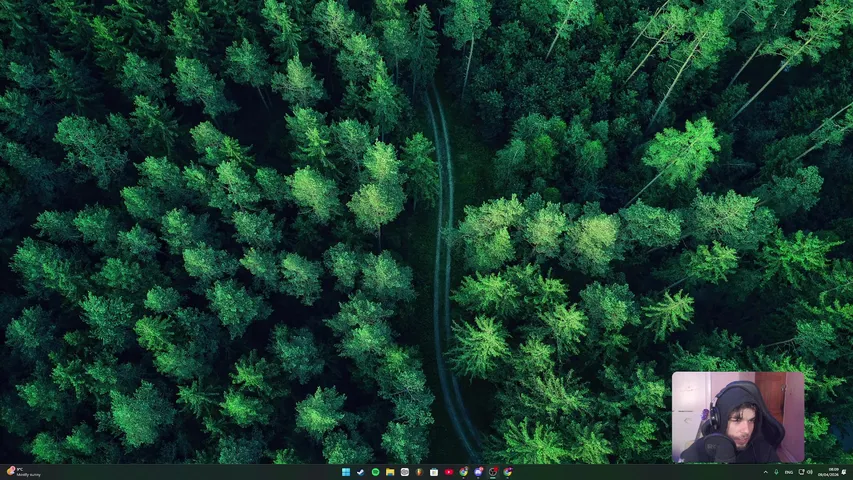Switch input language via ENG indicator
Image resolution: width=853 pixels, height=480 pixels.
(x=789, y=472)
